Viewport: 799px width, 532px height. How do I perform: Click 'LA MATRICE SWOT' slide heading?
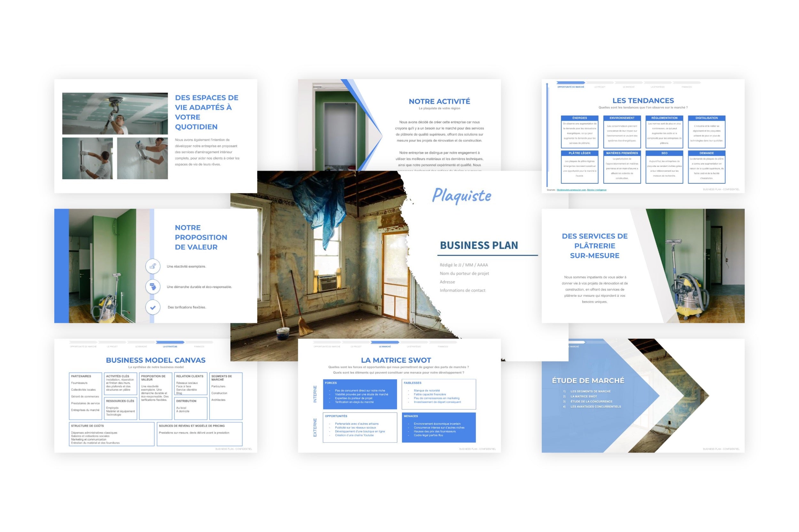(396, 360)
